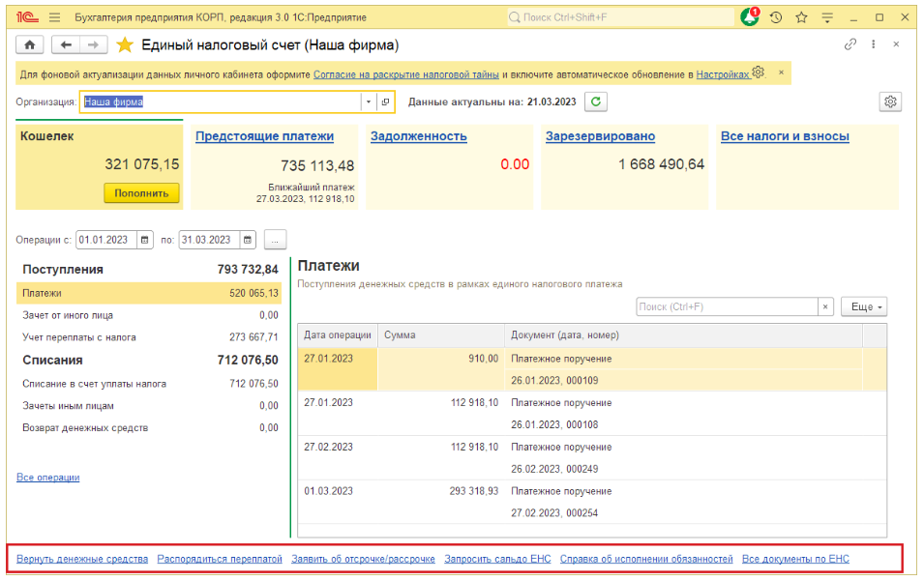Open the history clock icon

tap(776, 17)
